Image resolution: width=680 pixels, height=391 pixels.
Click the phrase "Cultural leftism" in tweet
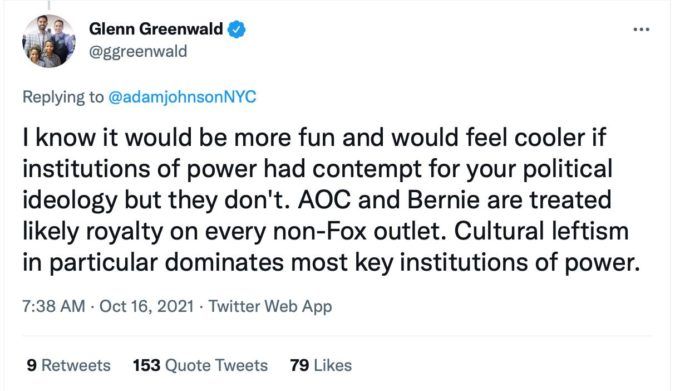point(541,231)
